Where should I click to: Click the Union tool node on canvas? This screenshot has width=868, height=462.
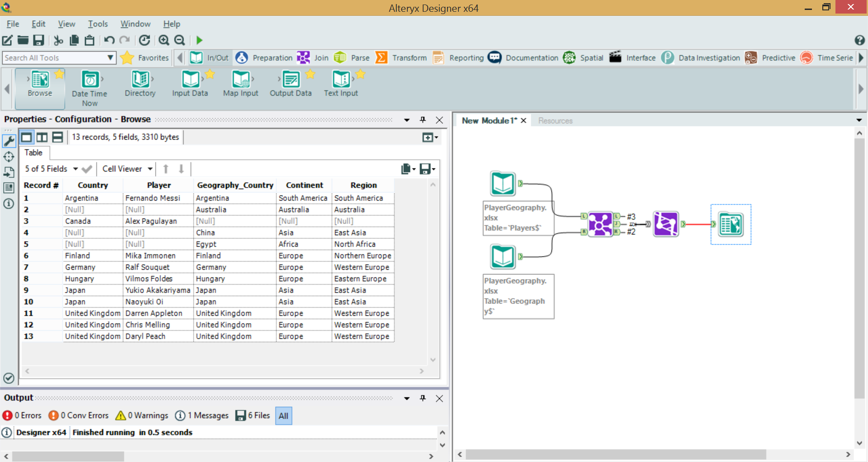[666, 224]
